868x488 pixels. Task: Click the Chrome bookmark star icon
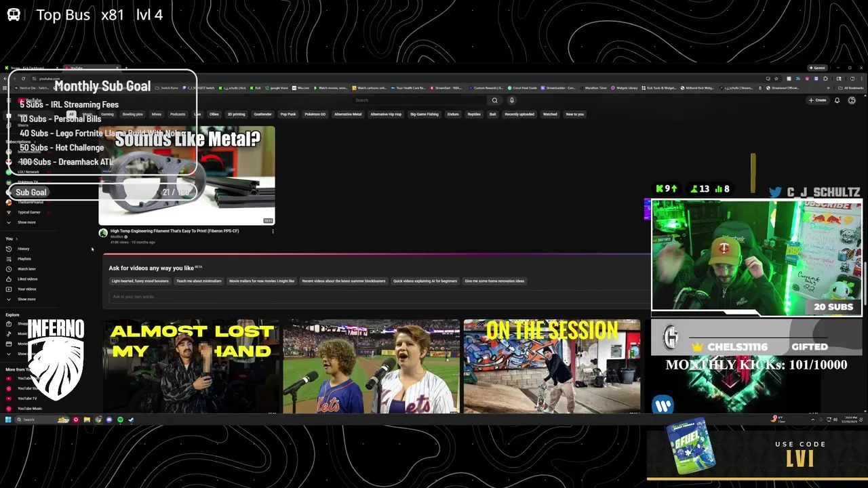coord(776,79)
